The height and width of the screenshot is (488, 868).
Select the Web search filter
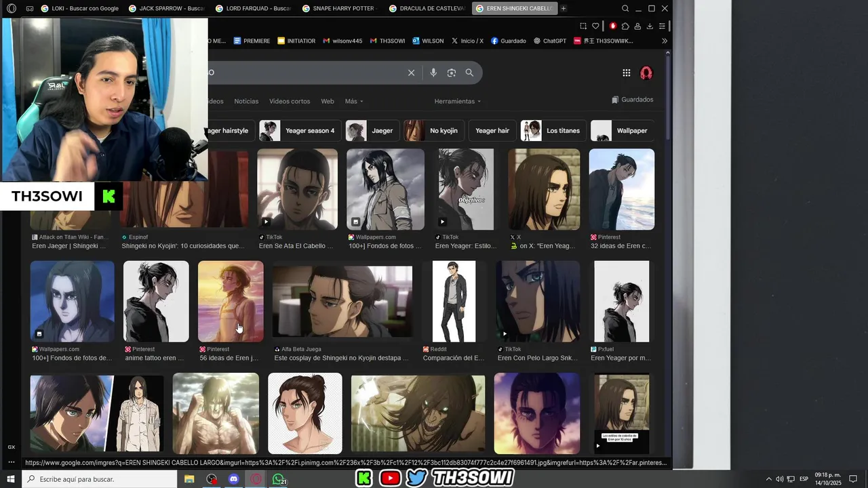pos(328,101)
